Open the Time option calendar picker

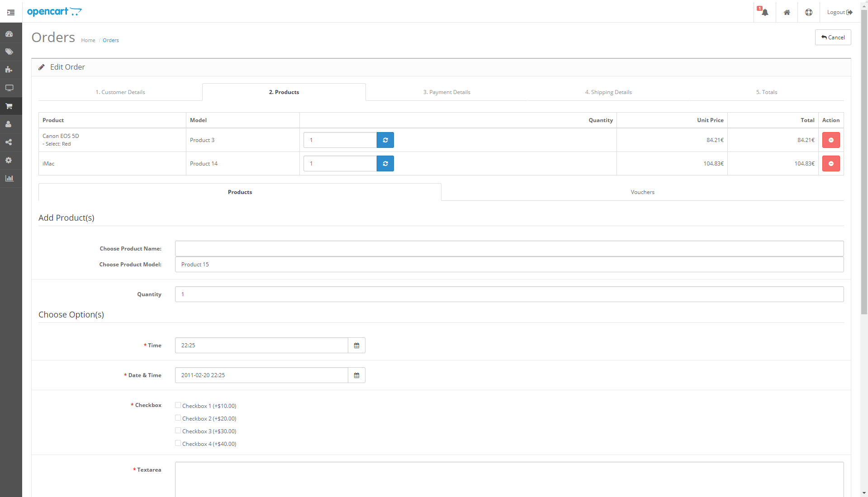356,346
